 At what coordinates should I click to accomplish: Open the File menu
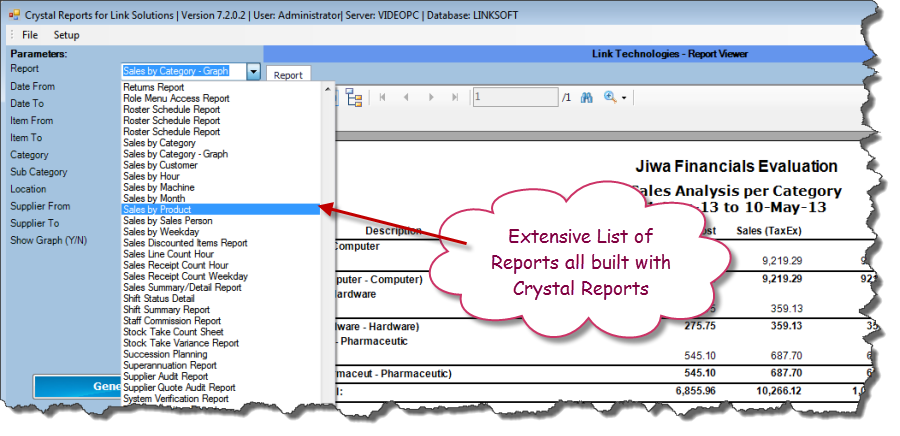(x=30, y=35)
